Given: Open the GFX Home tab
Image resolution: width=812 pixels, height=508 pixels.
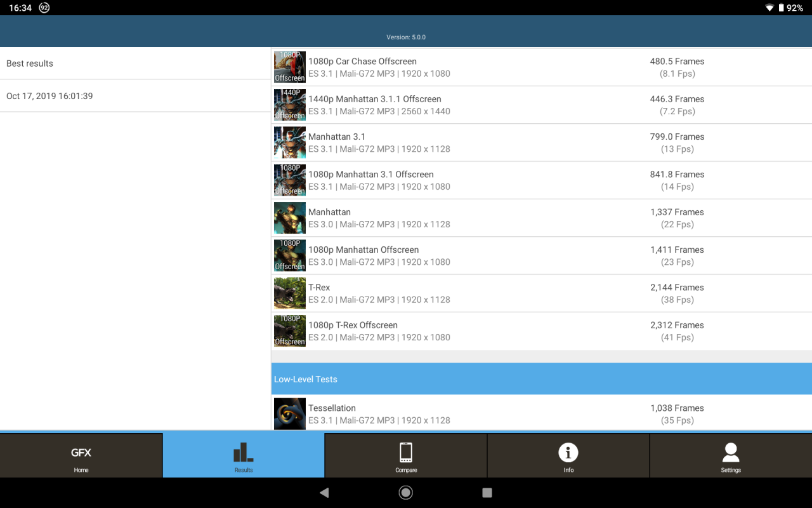Looking at the screenshot, I should 81,455.
